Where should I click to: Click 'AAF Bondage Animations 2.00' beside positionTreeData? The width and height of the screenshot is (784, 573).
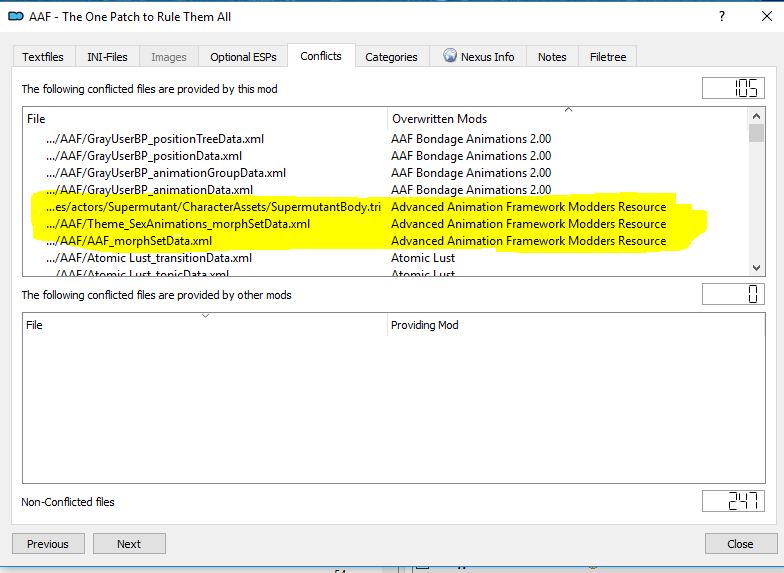coord(471,138)
